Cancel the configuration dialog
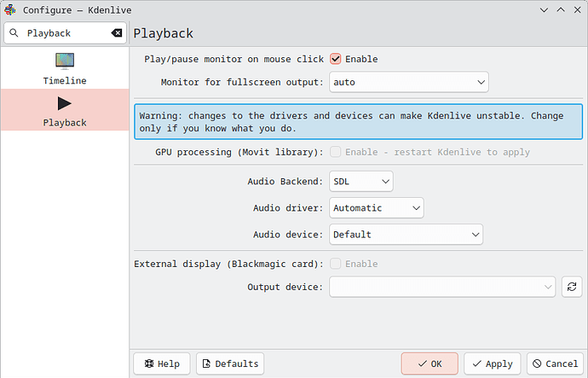The height and width of the screenshot is (378, 588). click(x=556, y=363)
